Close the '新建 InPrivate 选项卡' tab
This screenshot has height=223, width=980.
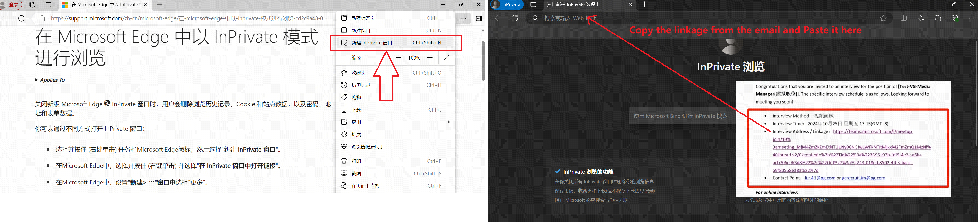click(x=630, y=5)
